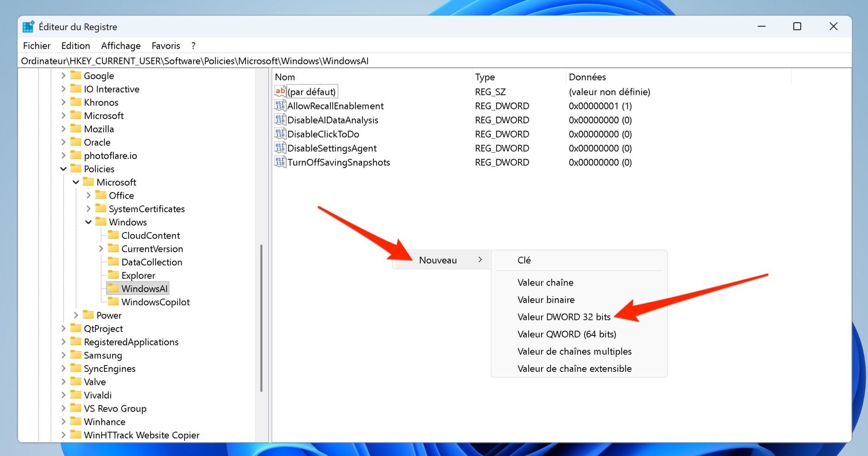Click the Khronos folder icon

tap(76, 102)
